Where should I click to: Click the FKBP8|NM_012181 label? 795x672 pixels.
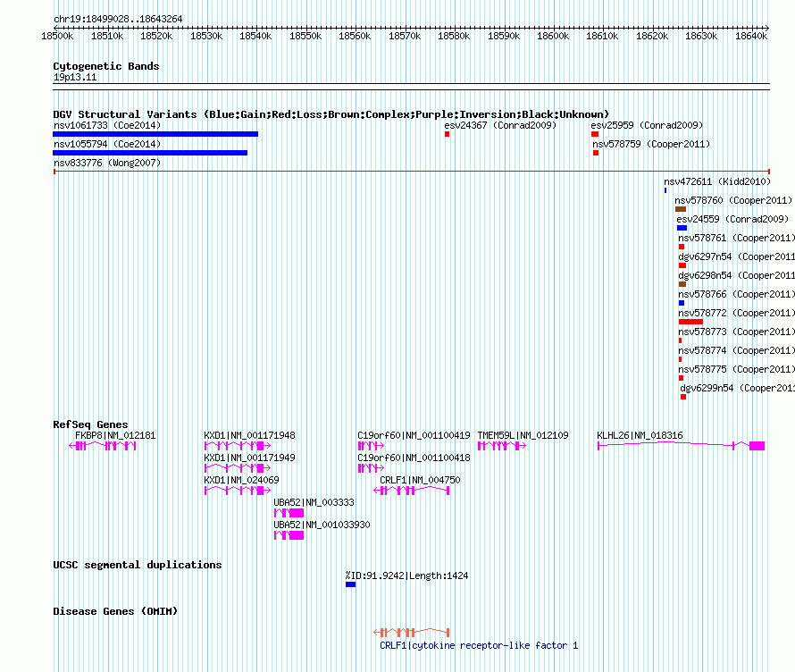click(x=115, y=435)
